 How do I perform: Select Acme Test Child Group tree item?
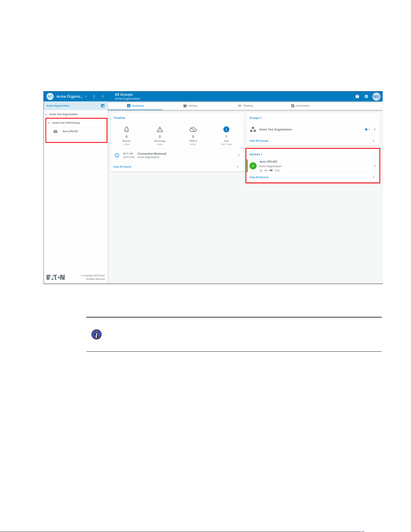pos(66,123)
